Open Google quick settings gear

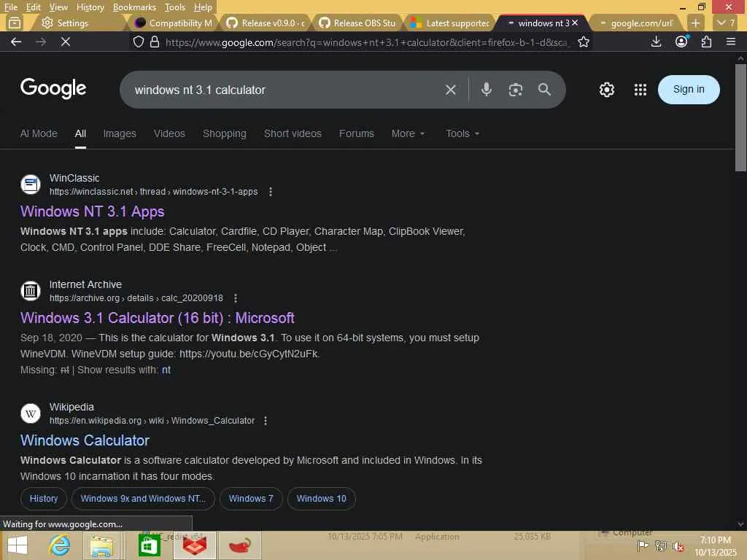click(x=606, y=90)
